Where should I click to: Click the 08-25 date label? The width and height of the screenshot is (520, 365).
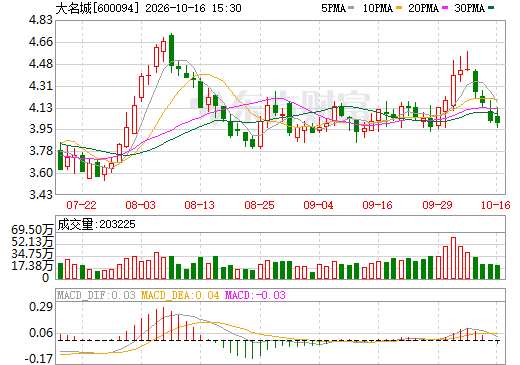pos(259,205)
